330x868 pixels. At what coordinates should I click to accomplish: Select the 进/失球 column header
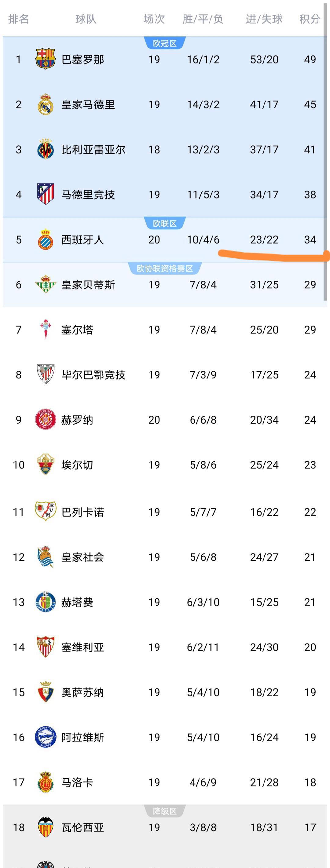point(264,19)
